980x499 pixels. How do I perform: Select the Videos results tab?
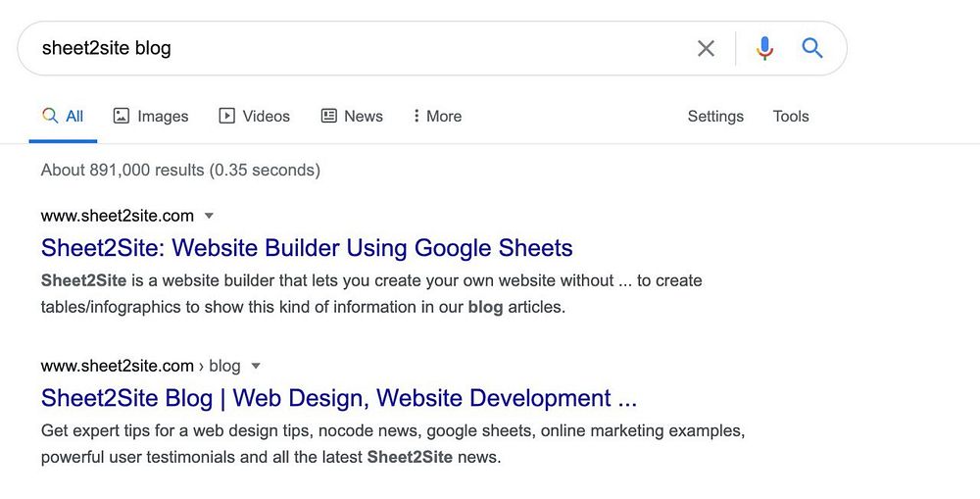[x=266, y=116]
